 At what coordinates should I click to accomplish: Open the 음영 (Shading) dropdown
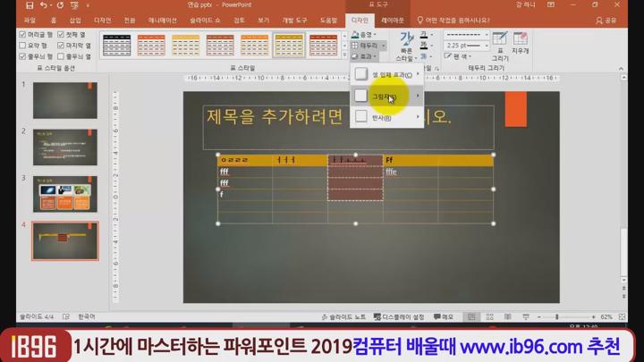click(364, 35)
